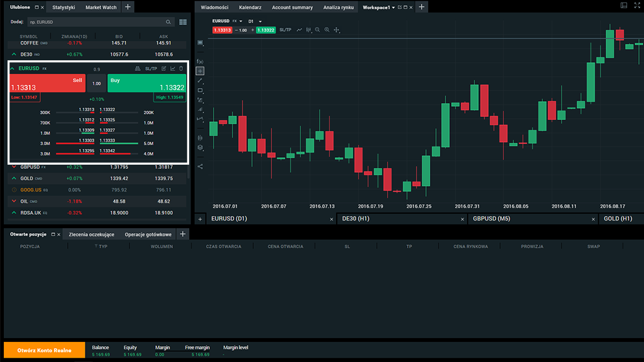Click the share icon in chart sidebar

[200, 167]
